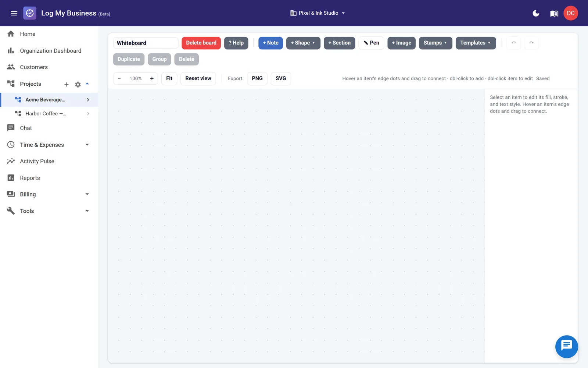Open the documentation book icon
588x368 pixels.
[554, 13]
